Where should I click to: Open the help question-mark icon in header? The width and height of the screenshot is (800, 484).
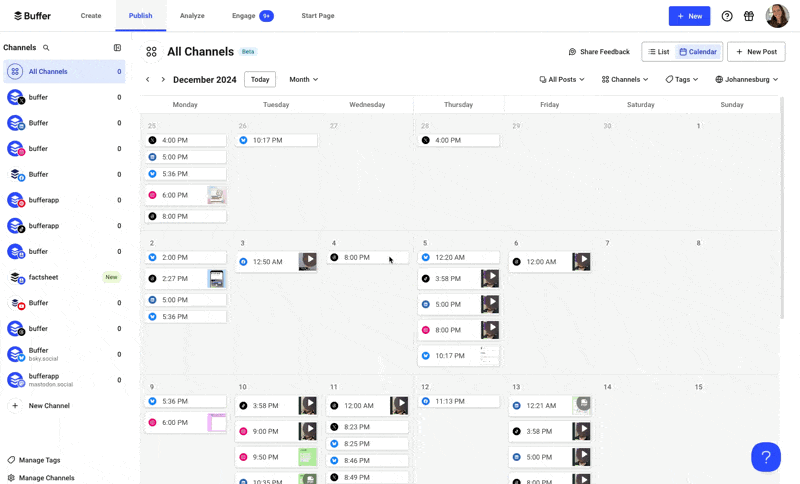pyautogui.click(x=727, y=16)
